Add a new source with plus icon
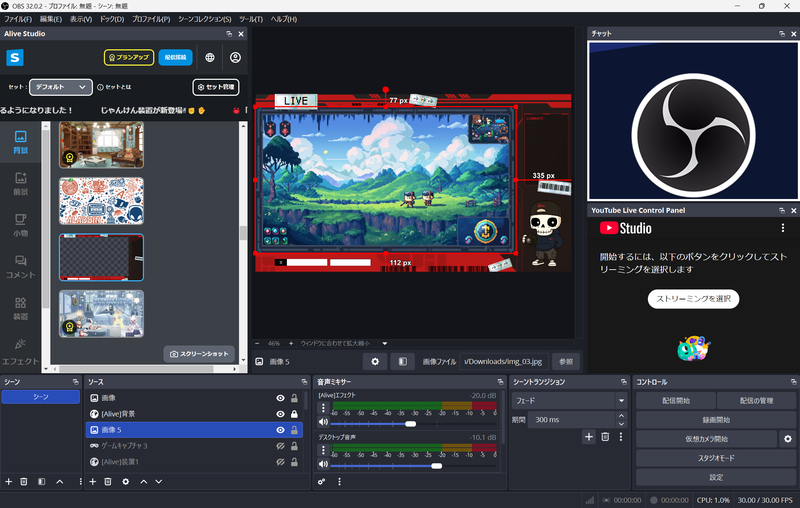The width and height of the screenshot is (800, 508). click(93, 481)
